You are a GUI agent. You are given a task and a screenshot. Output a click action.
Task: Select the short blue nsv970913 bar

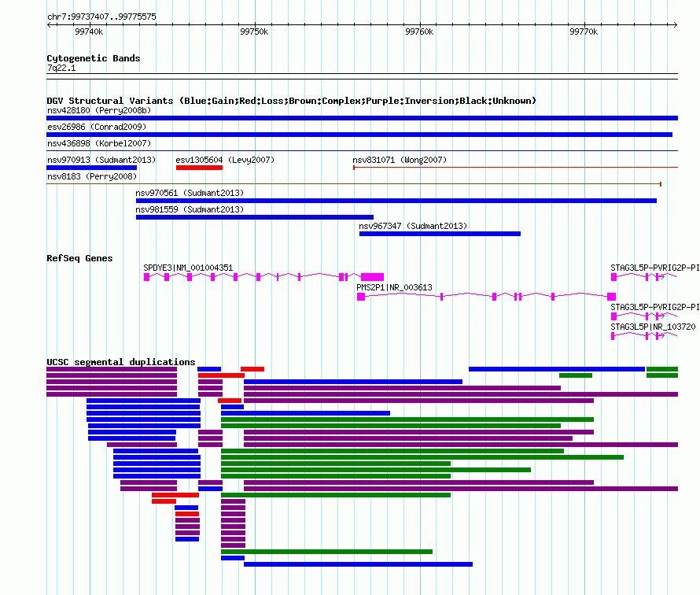tap(91, 168)
